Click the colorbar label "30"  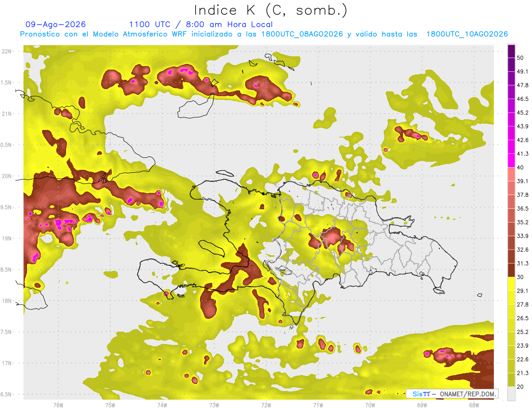(520, 277)
